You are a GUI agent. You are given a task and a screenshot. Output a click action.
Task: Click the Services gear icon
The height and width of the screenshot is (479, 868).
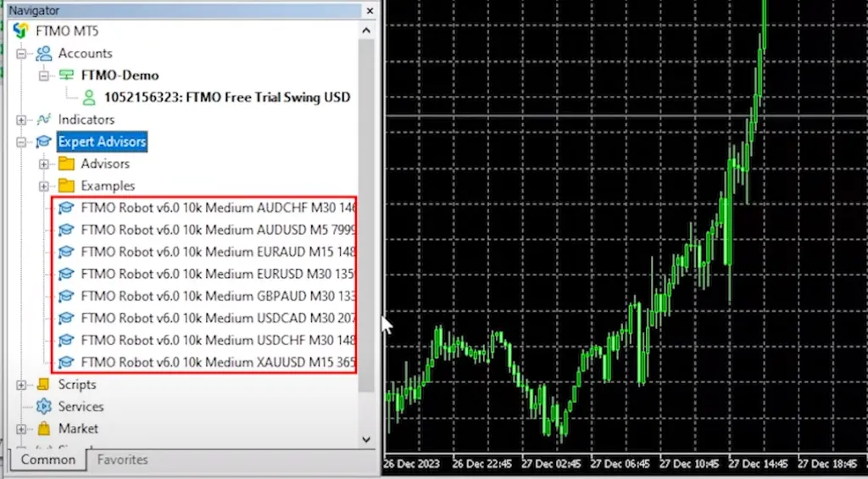coord(44,406)
